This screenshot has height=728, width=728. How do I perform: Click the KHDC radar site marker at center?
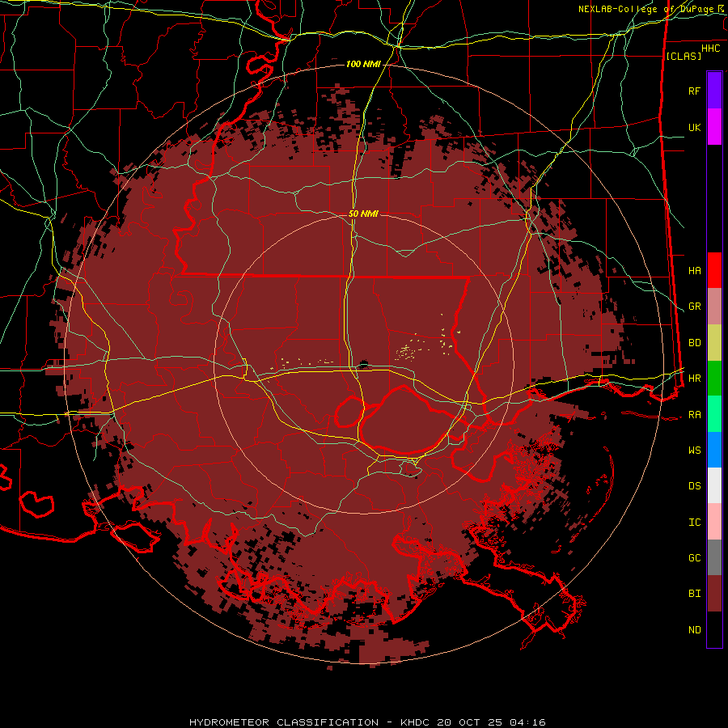363,365
